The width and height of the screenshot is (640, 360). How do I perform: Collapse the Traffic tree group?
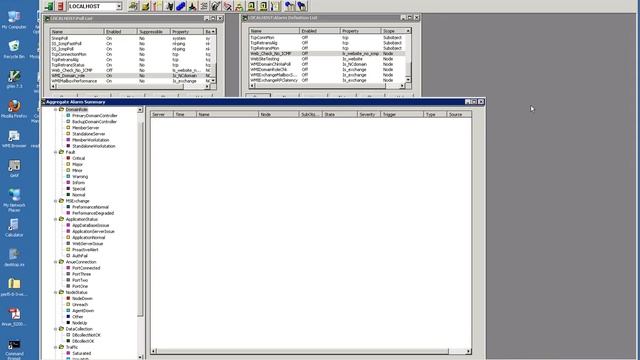[56, 347]
